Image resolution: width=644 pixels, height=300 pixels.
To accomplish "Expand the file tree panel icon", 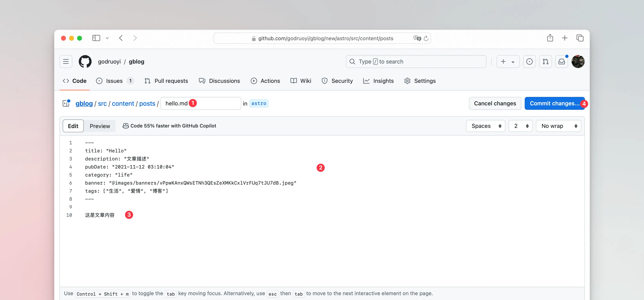I will tap(66, 103).
